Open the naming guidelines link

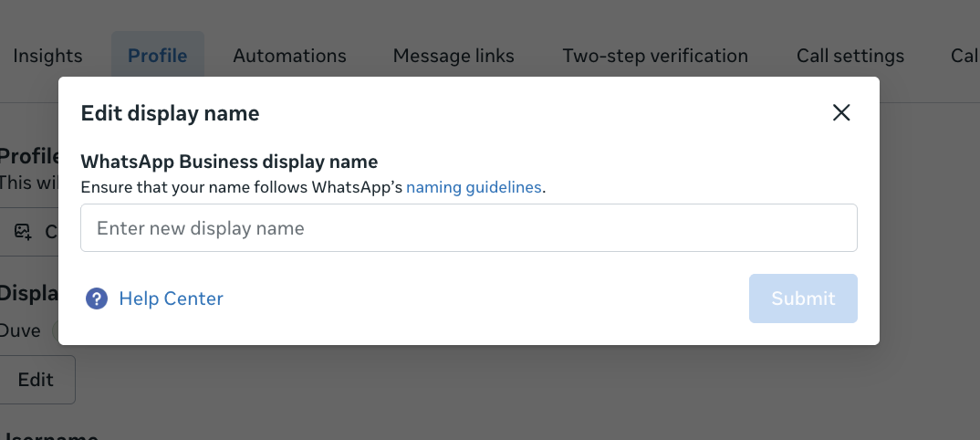pos(474,187)
